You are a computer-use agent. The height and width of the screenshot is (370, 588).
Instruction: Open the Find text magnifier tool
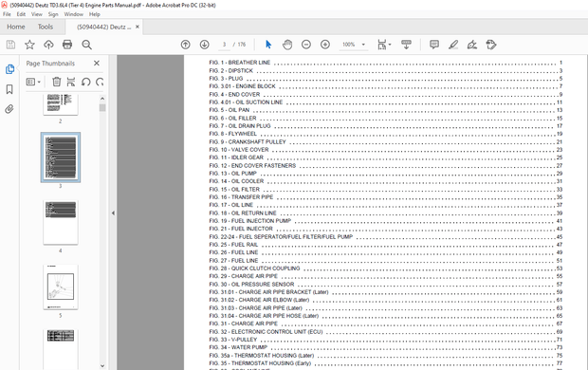(86, 45)
